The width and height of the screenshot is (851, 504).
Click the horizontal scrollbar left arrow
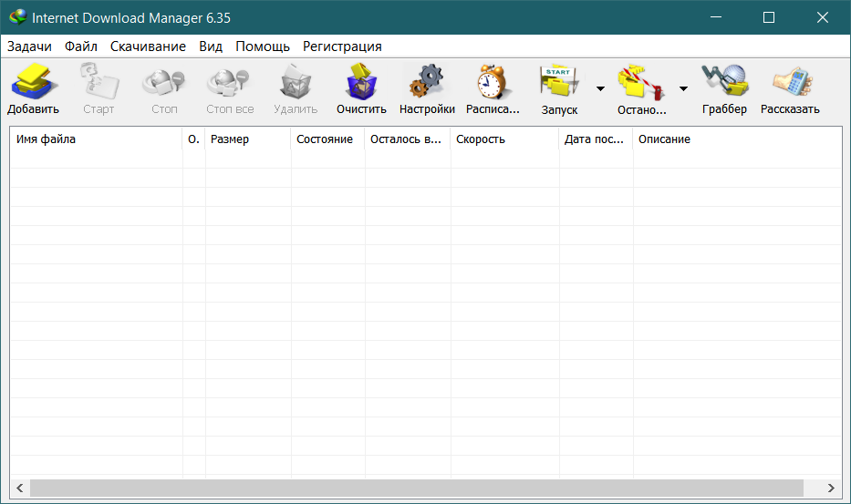click(x=20, y=488)
